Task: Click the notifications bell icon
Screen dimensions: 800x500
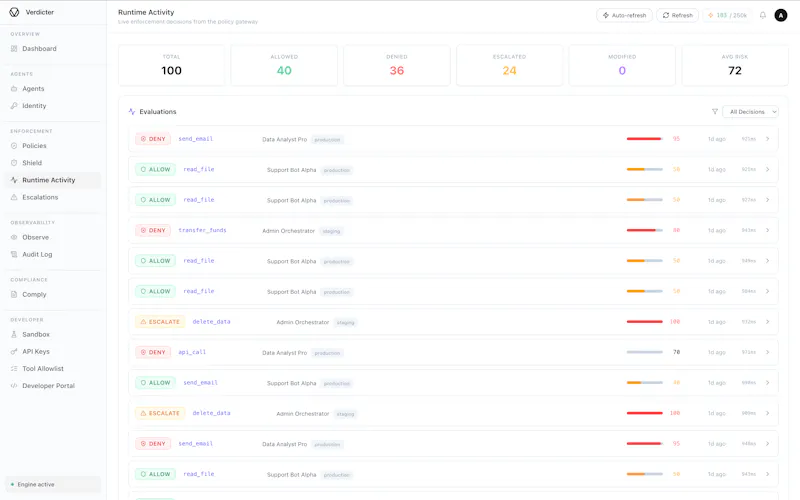Action: [x=763, y=15]
